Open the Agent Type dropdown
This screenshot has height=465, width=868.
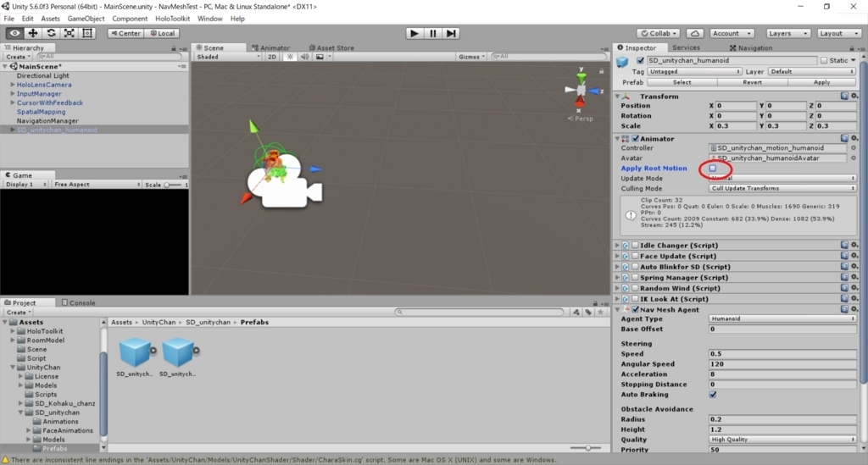[x=782, y=318]
